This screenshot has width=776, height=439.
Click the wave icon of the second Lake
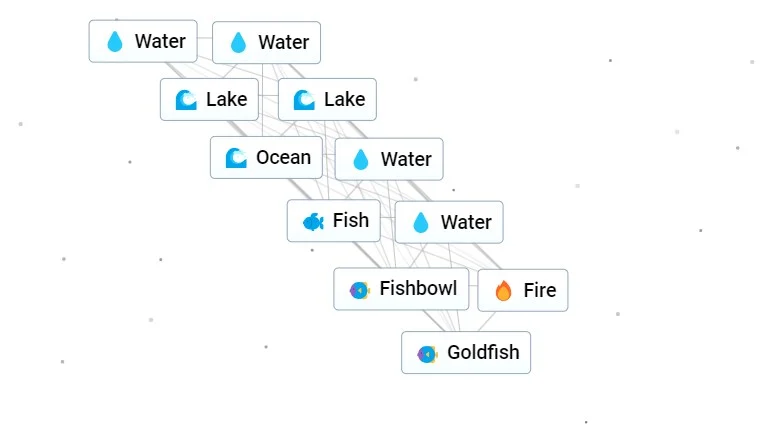click(304, 100)
